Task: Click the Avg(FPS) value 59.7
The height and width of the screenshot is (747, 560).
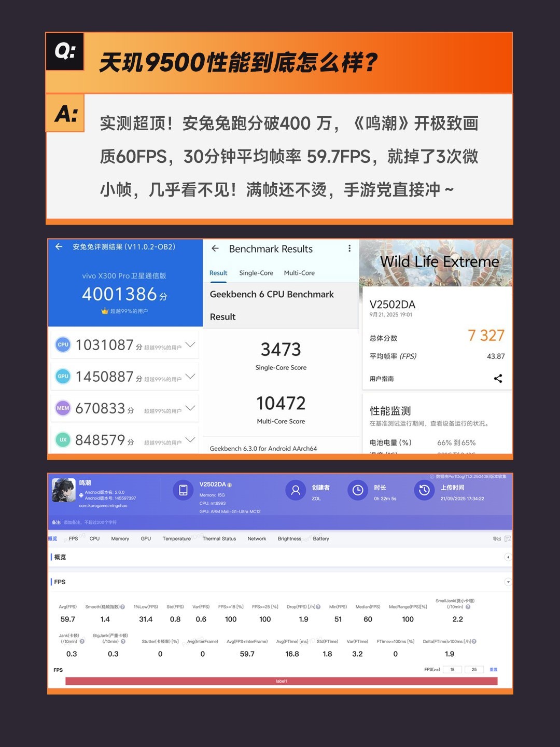Action: pyautogui.click(x=68, y=619)
